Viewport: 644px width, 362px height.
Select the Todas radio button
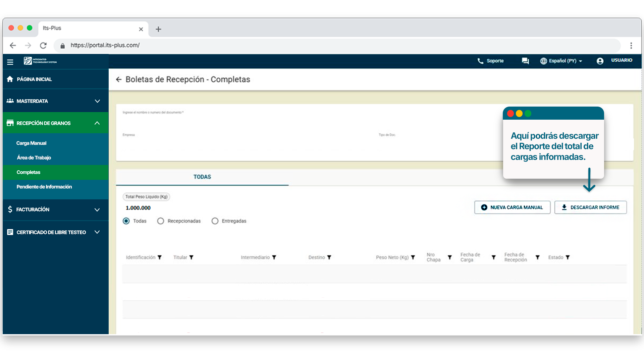coord(126,221)
